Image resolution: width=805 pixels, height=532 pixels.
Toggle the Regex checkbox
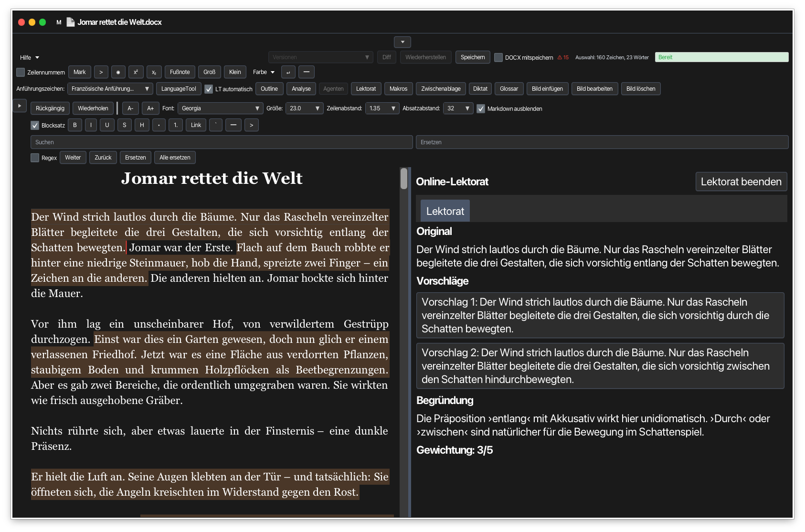(35, 158)
